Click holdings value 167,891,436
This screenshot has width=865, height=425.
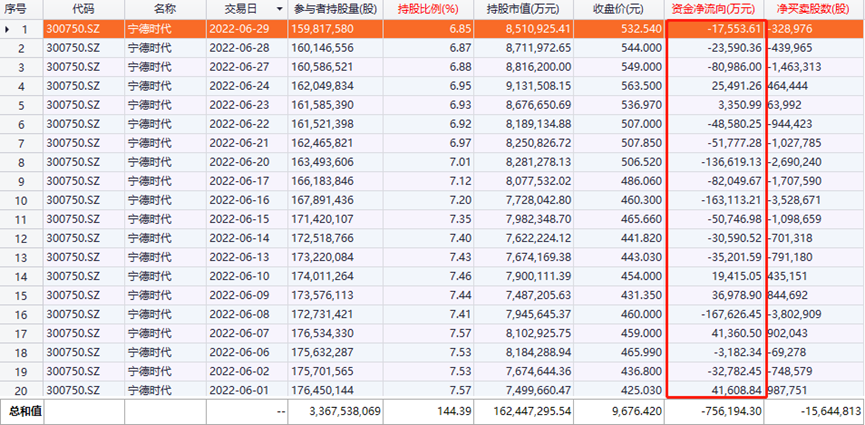click(x=322, y=200)
